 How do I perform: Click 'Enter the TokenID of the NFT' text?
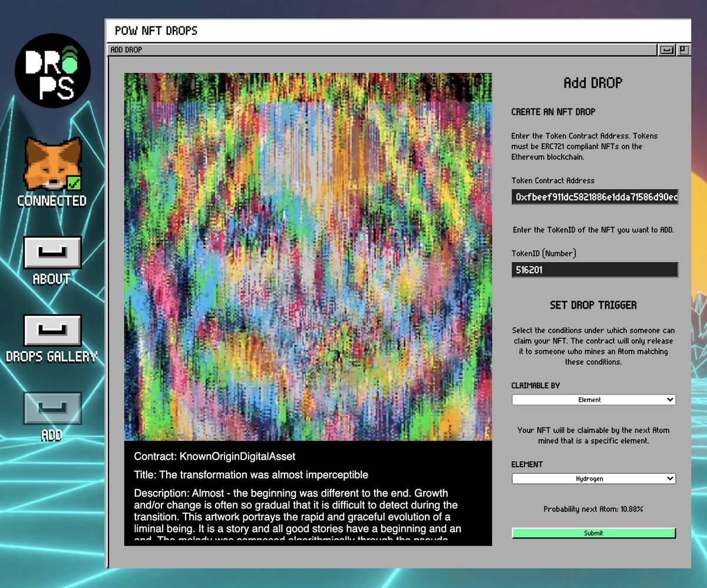(x=593, y=230)
